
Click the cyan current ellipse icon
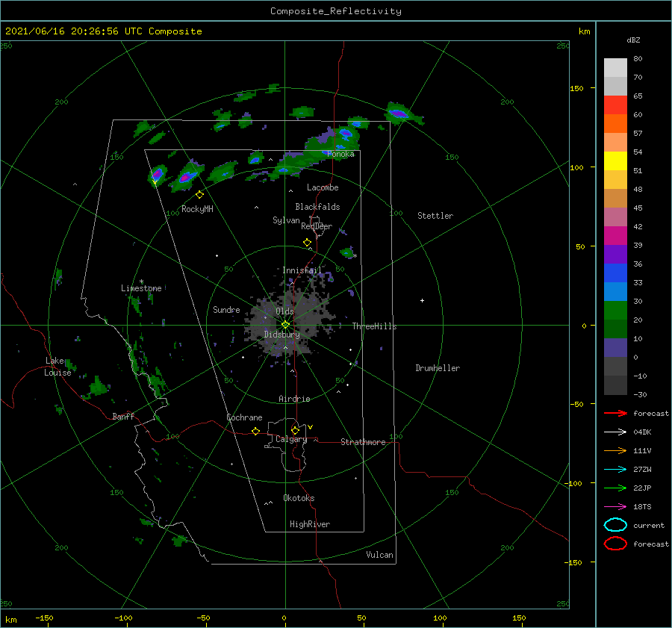[615, 525]
